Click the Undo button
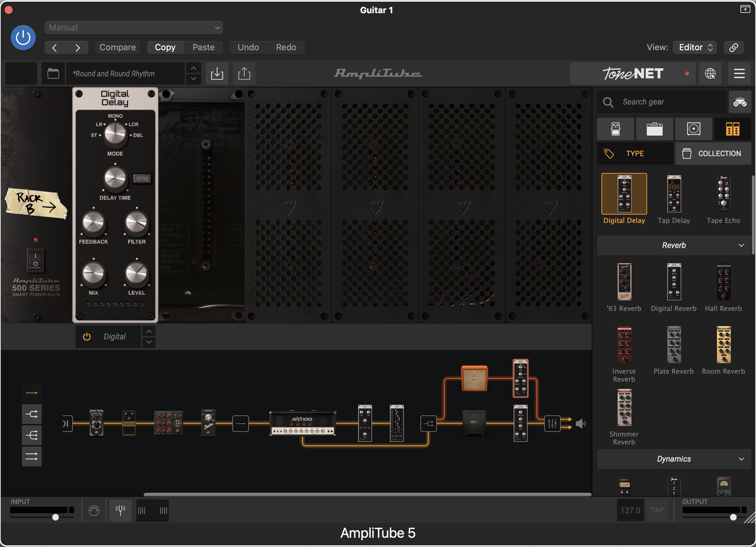Screen dimensions: 756x547 [x=248, y=48]
